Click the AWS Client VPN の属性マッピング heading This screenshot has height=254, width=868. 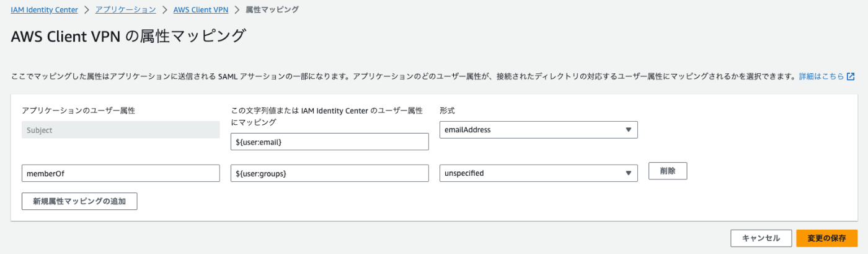pyautogui.click(x=129, y=36)
